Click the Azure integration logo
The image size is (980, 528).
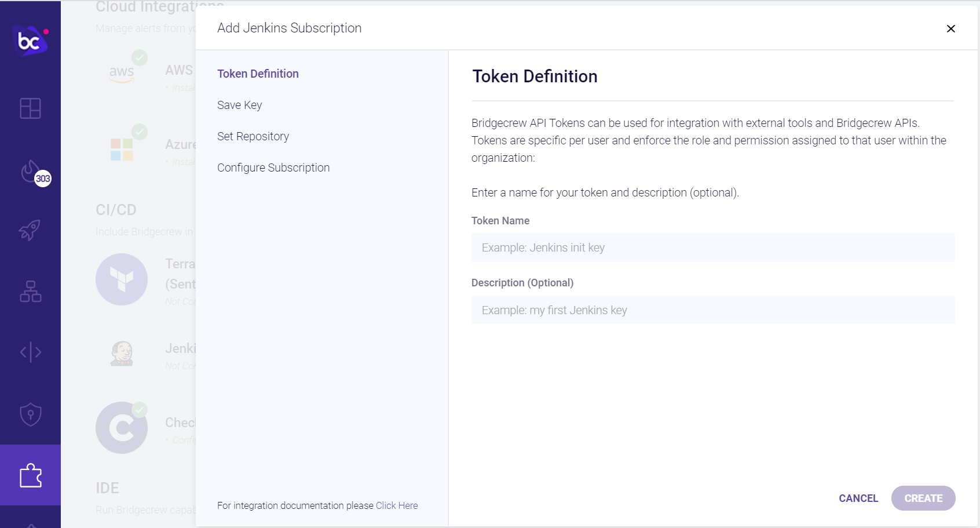(x=122, y=149)
